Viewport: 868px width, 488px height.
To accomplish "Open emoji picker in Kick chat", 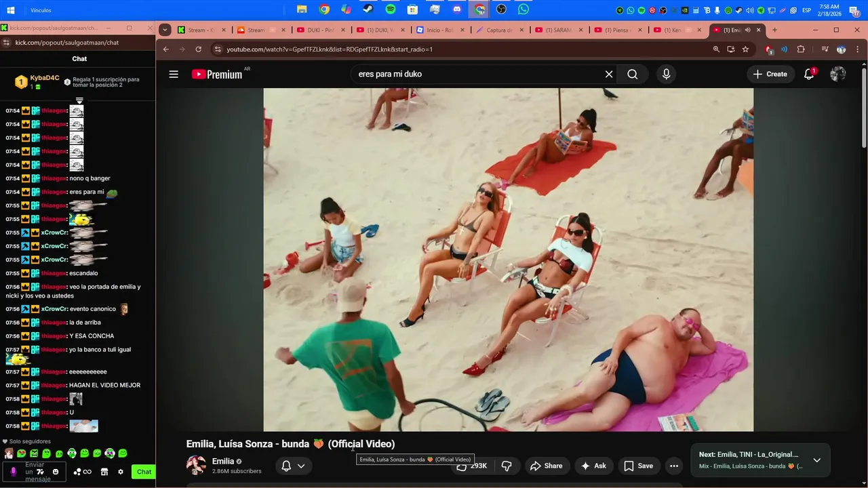I will [x=56, y=472].
